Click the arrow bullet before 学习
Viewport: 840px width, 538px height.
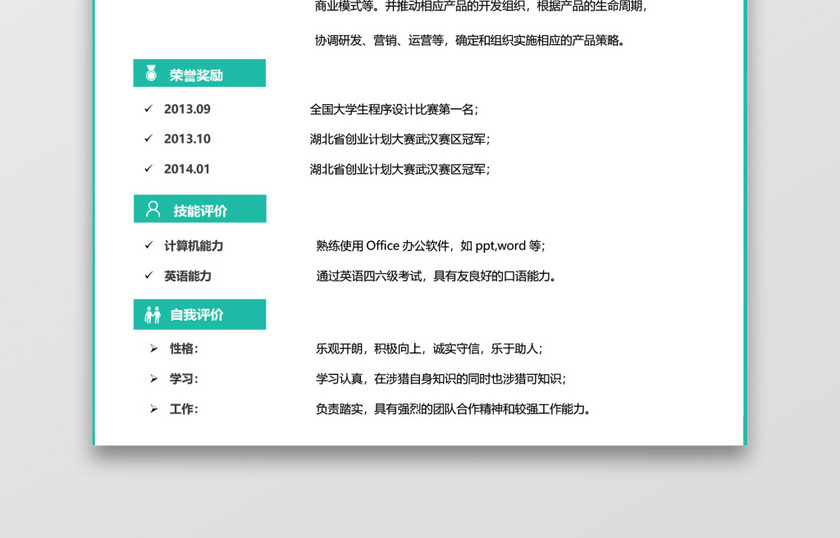point(154,379)
